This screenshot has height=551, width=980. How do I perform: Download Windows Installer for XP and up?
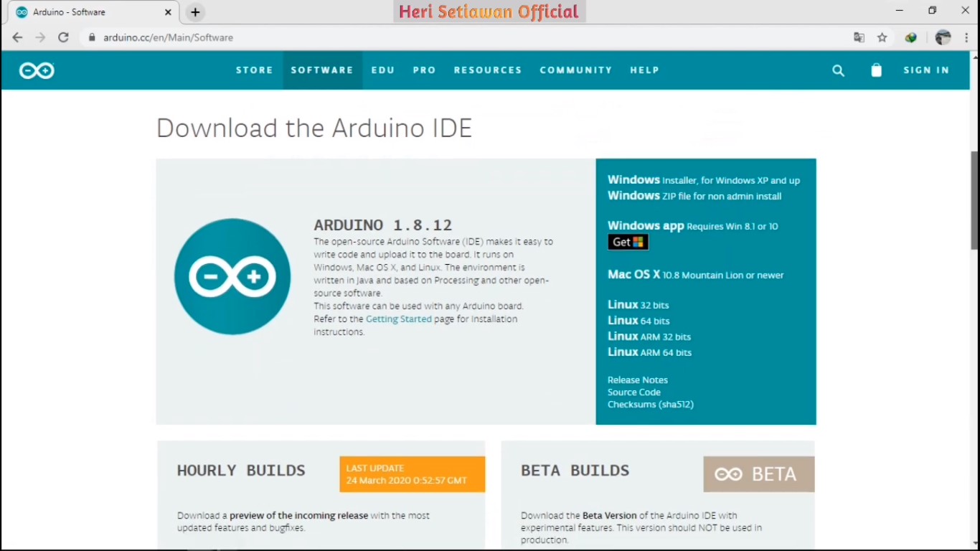coord(704,180)
